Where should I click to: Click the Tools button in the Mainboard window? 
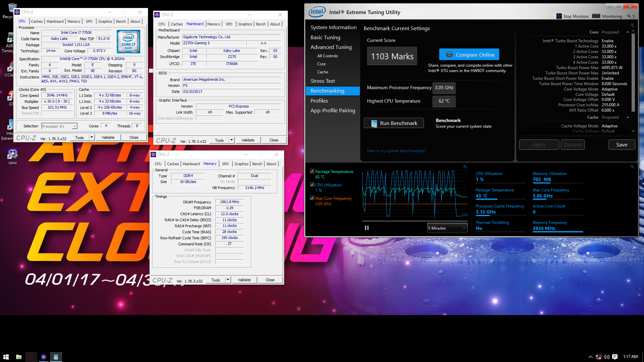point(219,140)
